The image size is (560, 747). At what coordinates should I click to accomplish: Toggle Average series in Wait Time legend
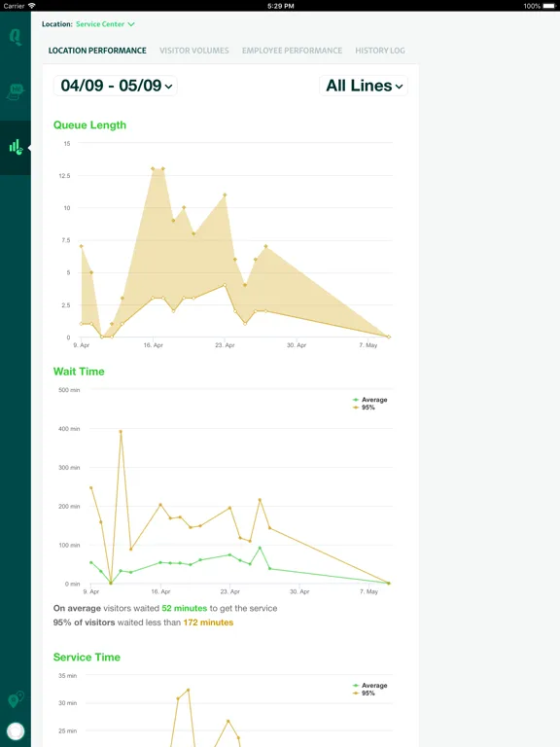[370, 400]
